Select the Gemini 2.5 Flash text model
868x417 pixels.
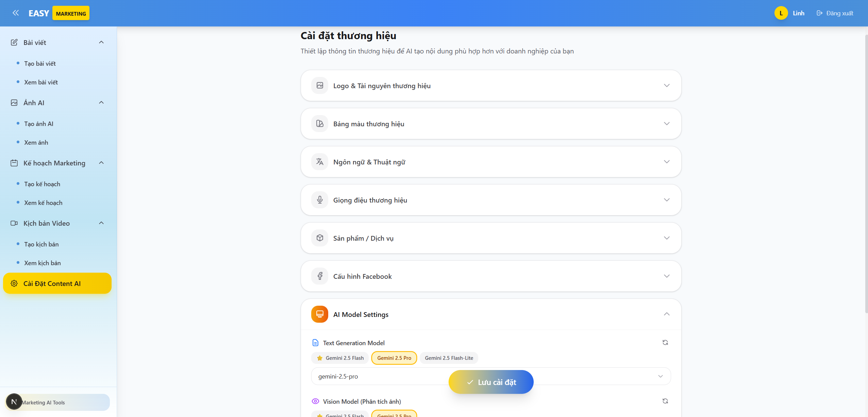pyautogui.click(x=340, y=358)
